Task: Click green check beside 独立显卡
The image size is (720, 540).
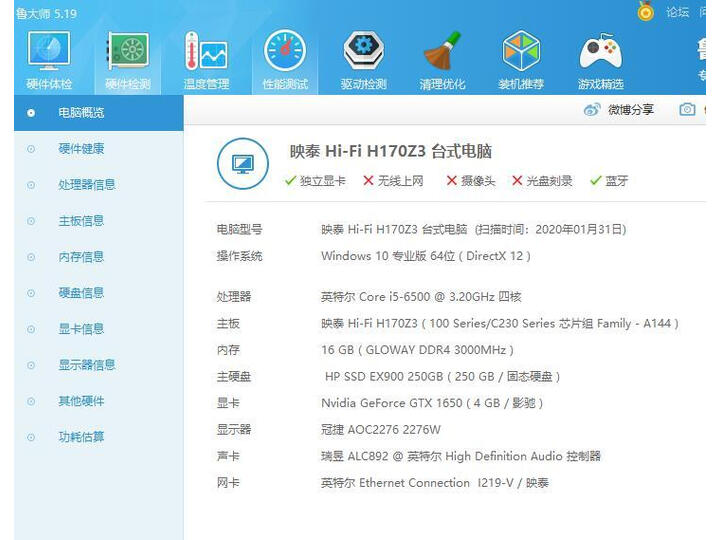Action: tap(290, 181)
